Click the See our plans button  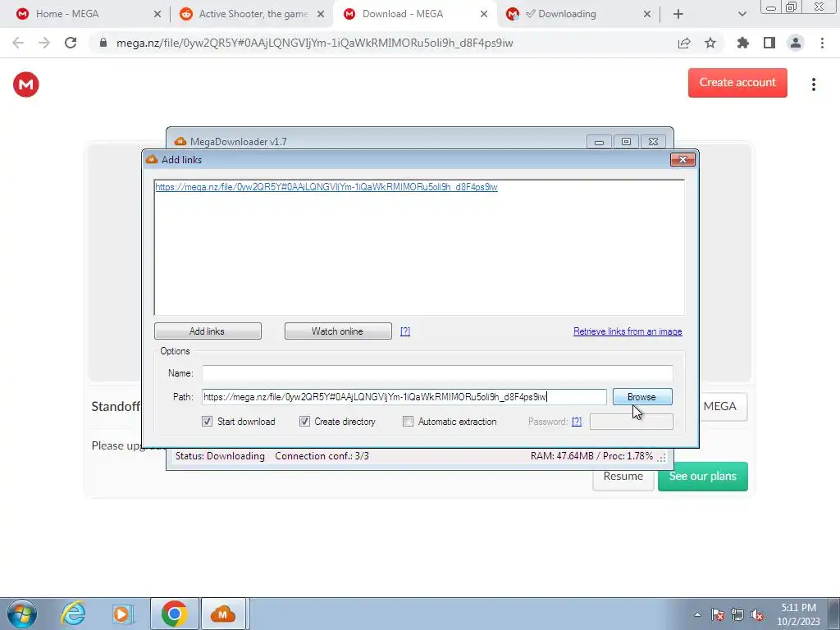tap(703, 477)
